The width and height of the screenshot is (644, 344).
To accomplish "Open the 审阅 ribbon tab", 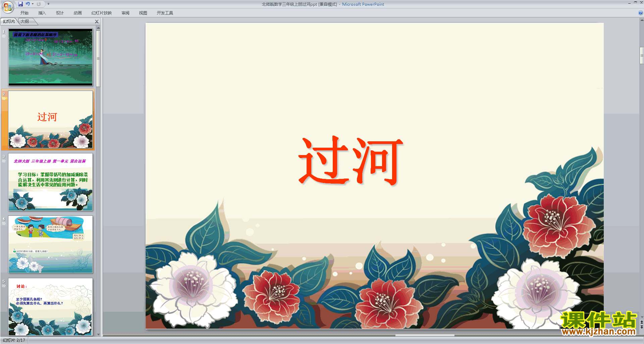I will pos(125,13).
